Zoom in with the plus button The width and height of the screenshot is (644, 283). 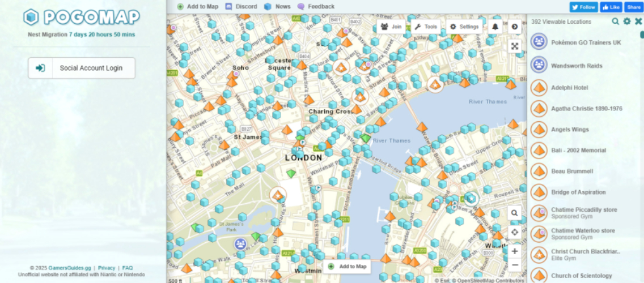pos(515,251)
